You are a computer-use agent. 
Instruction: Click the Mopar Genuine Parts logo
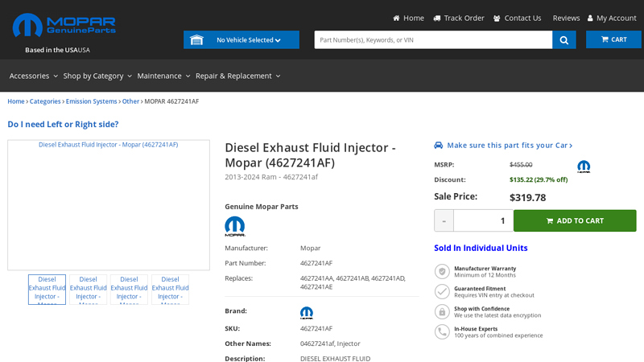(x=64, y=25)
